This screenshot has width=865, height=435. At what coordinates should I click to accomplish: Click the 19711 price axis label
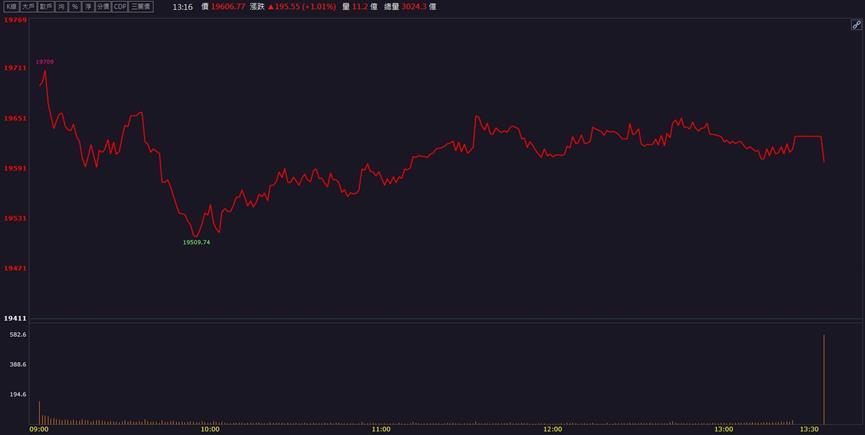pos(15,68)
